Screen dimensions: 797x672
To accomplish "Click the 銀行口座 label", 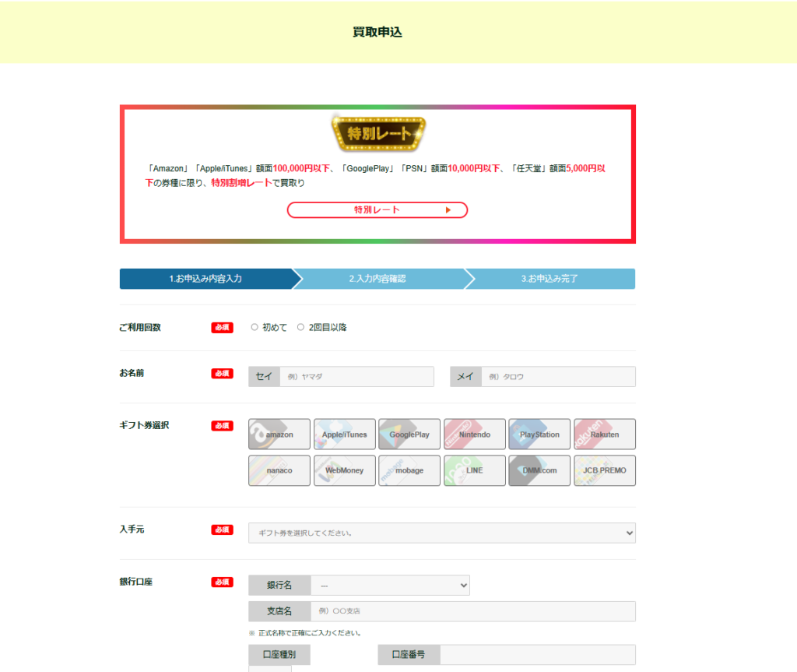I will click(x=135, y=582).
